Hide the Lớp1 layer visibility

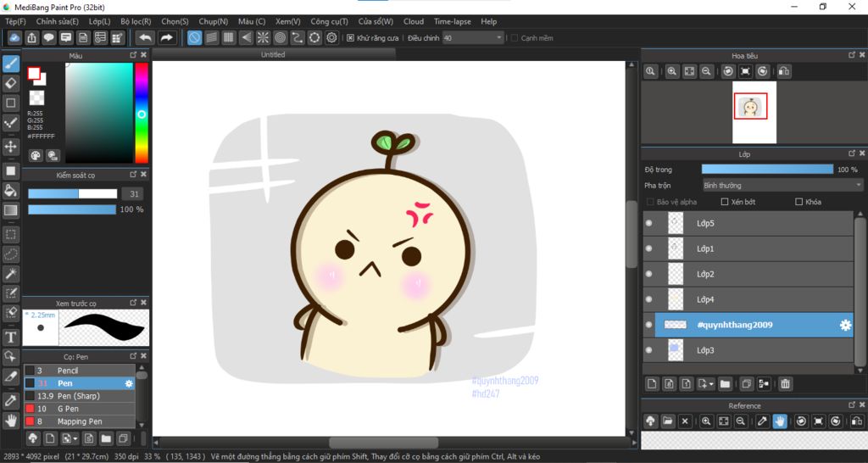tap(648, 248)
